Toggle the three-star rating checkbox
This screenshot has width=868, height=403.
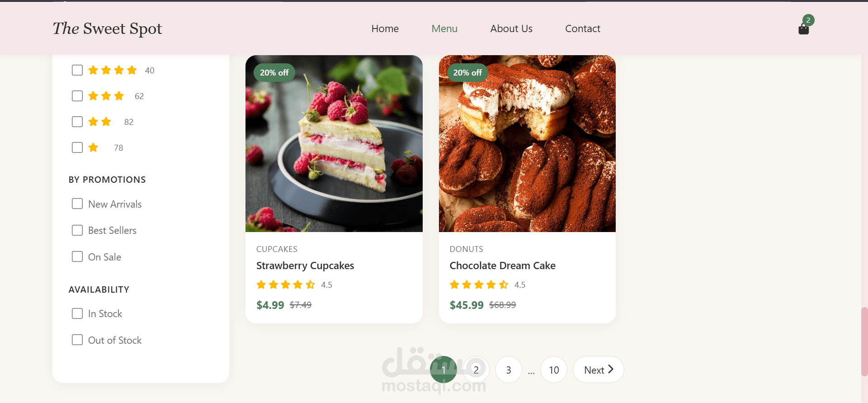pyautogui.click(x=77, y=96)
